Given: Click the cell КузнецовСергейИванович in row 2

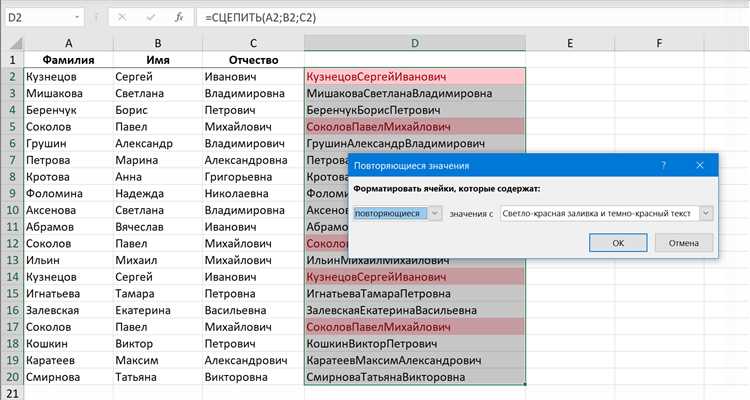Looking at the screenshot, I should pyautogui.click(x=415, y=77).
